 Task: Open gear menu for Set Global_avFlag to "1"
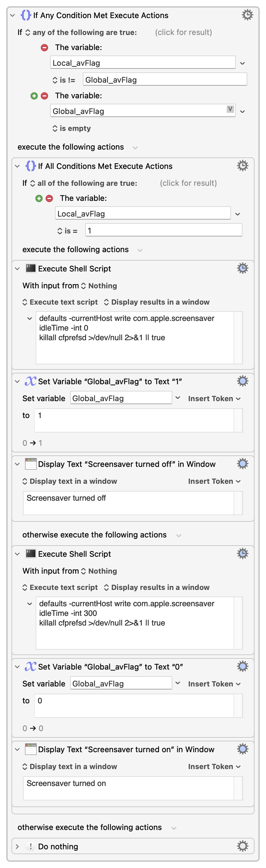(242, 381)
